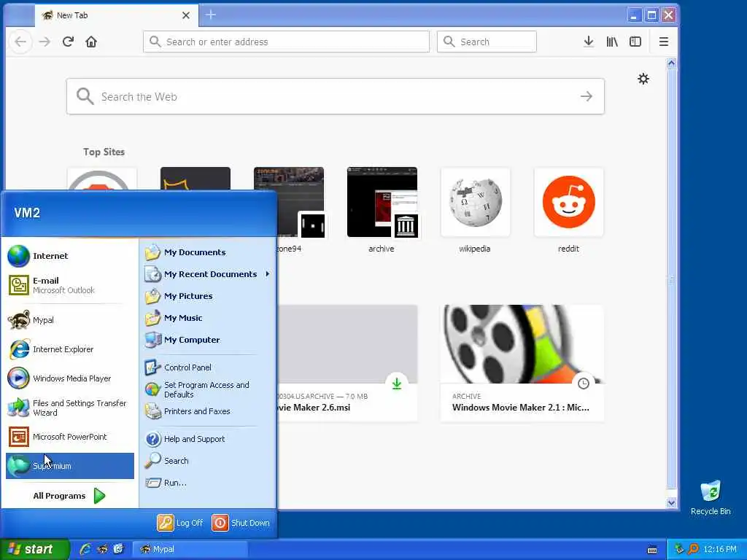The image size is (747, 560).
Task: Open Search from Start menu
Action: (x=207, y=461)
